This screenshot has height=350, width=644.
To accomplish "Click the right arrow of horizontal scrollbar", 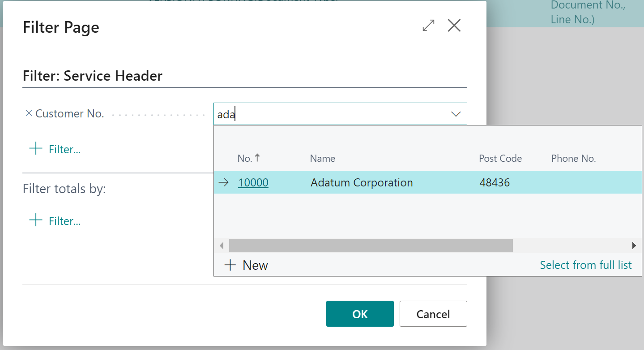I will click(x=634, y=246).
